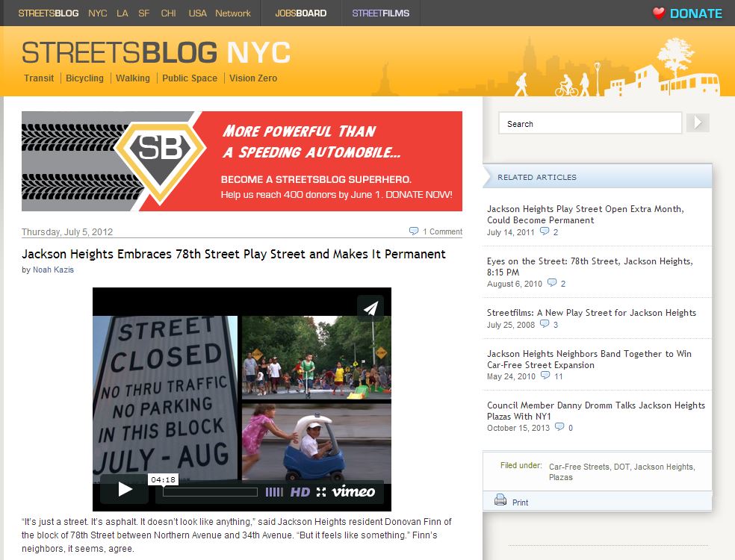Image resolution: width=735 pixels, height=560 pixels.
Task: Click the Vimeo logo in the player
Action: pyautogui.click(x=353, y=491)
